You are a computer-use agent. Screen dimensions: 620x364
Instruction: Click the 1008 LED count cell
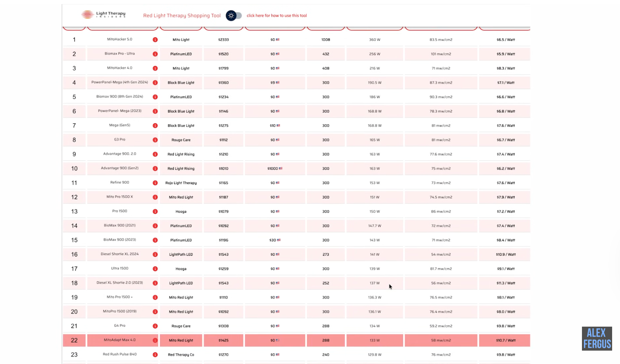(326, 40)
